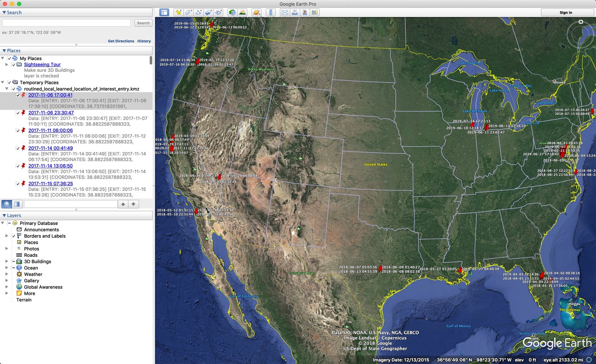Image resolution: width=596 pixels, height=364 pixels.
Task: Click the N on navigation compass
Action: tap(581, 22)
